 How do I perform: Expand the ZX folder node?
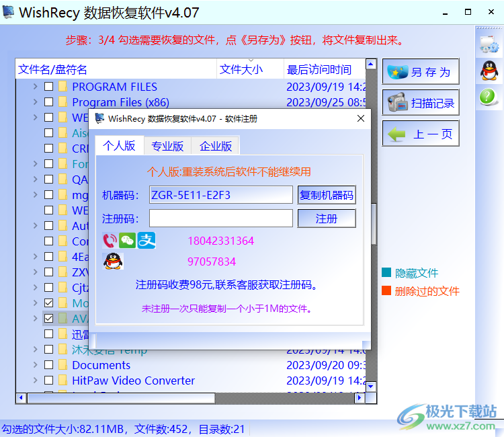(36, 272)
